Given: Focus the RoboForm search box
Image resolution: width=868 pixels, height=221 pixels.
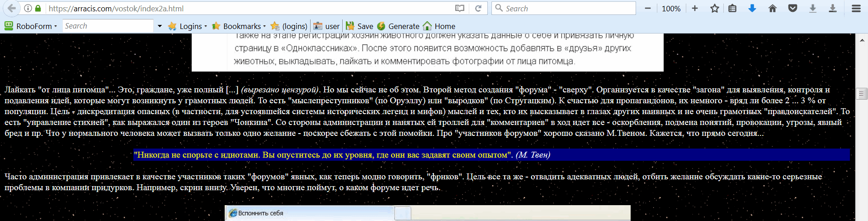Looking at the screenshot, I should (108, 26).
